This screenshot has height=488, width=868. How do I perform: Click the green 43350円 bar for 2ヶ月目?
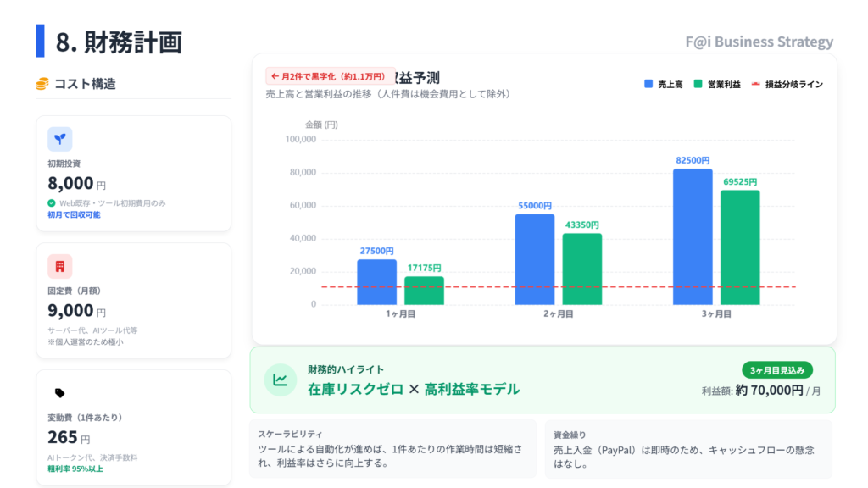pos(581,269)
